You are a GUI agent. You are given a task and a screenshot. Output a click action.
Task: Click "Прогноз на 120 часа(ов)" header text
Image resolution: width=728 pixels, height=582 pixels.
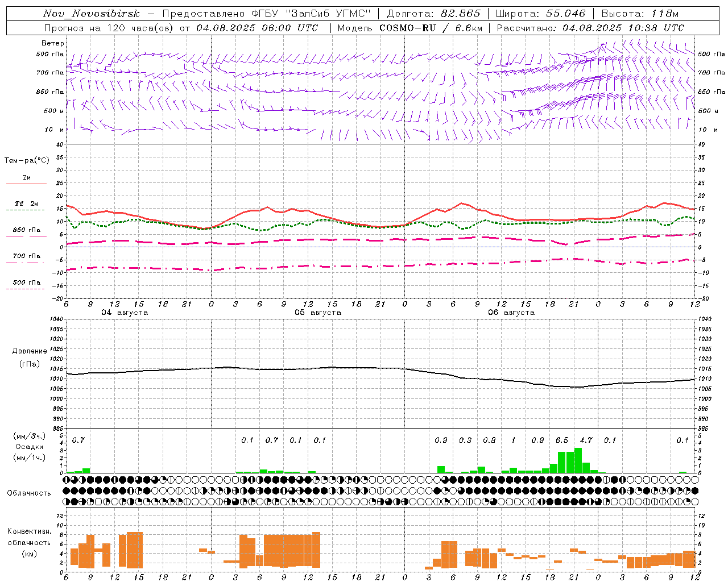click(109, 28)
